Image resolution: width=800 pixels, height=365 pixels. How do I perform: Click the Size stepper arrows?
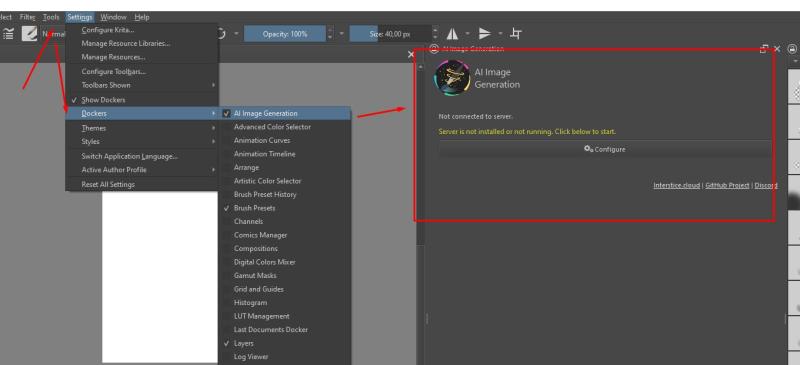pos(435,34)
